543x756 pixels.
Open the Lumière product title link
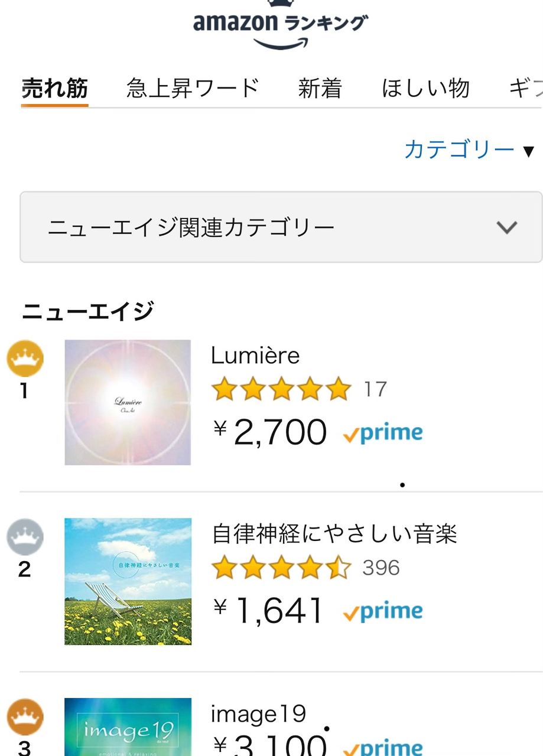(255, 355)
